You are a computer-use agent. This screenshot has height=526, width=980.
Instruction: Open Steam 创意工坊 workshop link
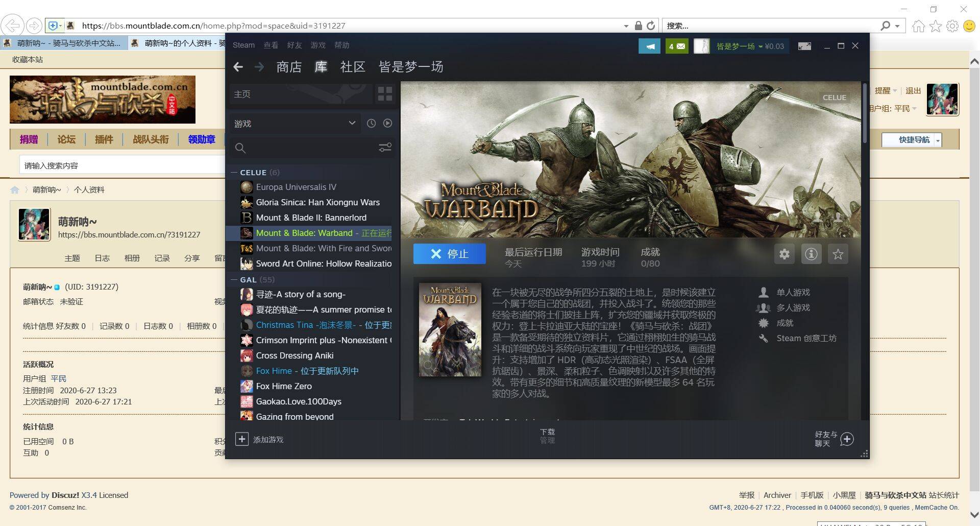click(x=806, y=338)
